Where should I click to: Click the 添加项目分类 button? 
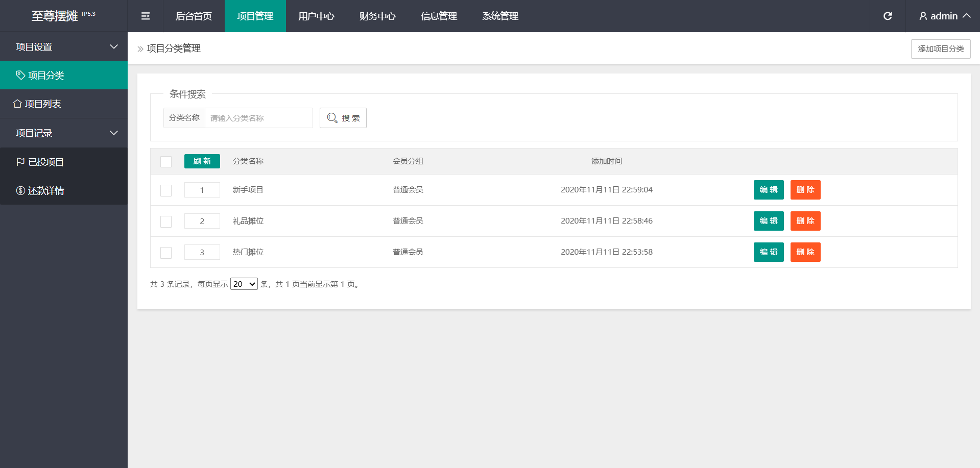tap(940, 49)
